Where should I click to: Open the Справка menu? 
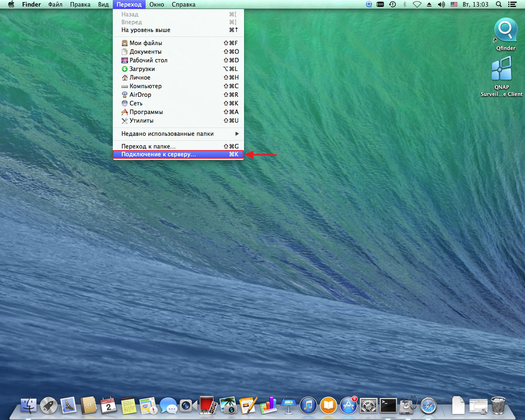pyautogui.click(x=183, y=4)
